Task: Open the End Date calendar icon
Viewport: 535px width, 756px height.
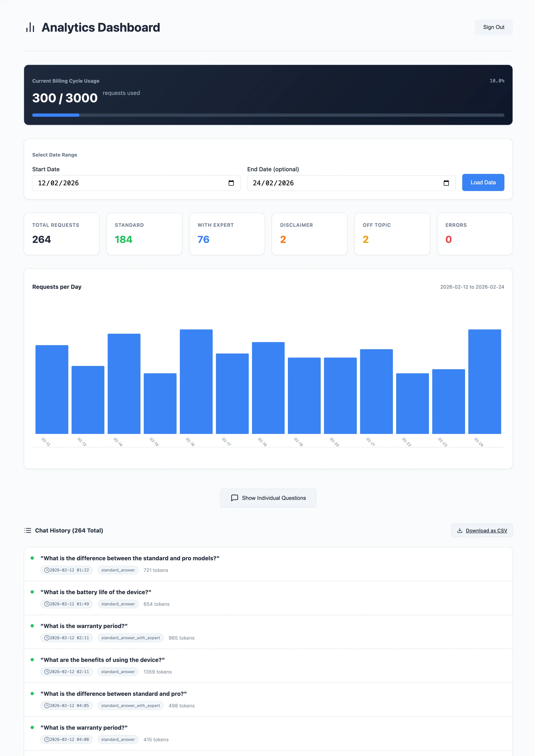Action: [446, 183]
